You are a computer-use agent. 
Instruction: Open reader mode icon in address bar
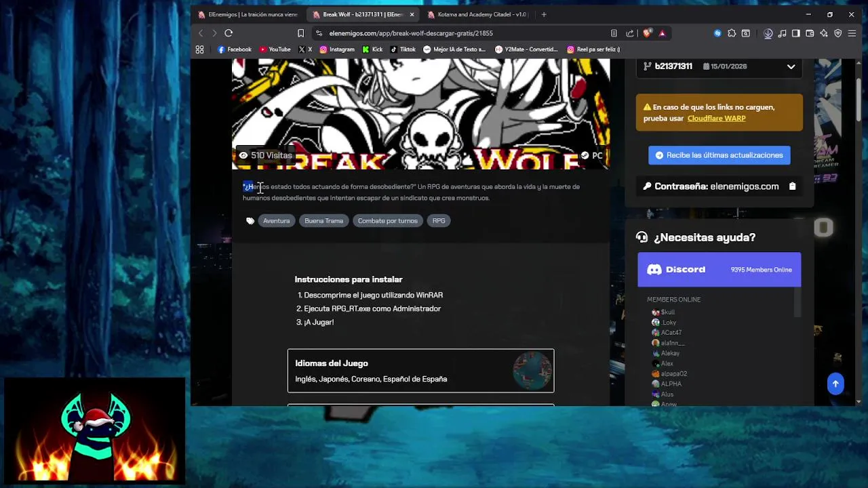(x=614, y=33)
